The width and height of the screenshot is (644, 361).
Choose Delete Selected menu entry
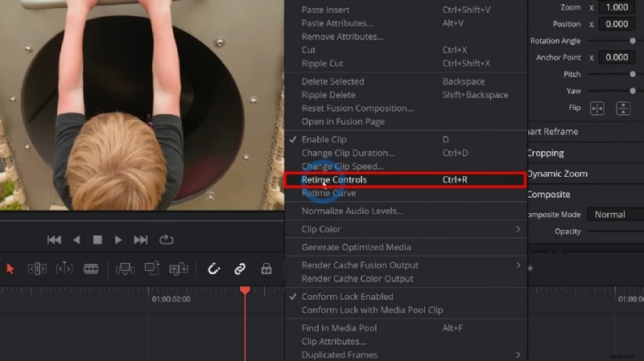406,82
